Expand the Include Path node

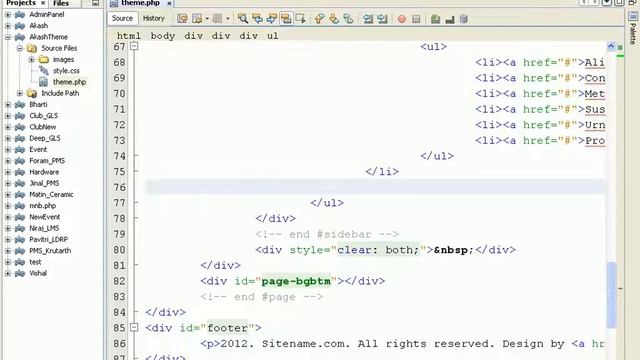[20, 93]
